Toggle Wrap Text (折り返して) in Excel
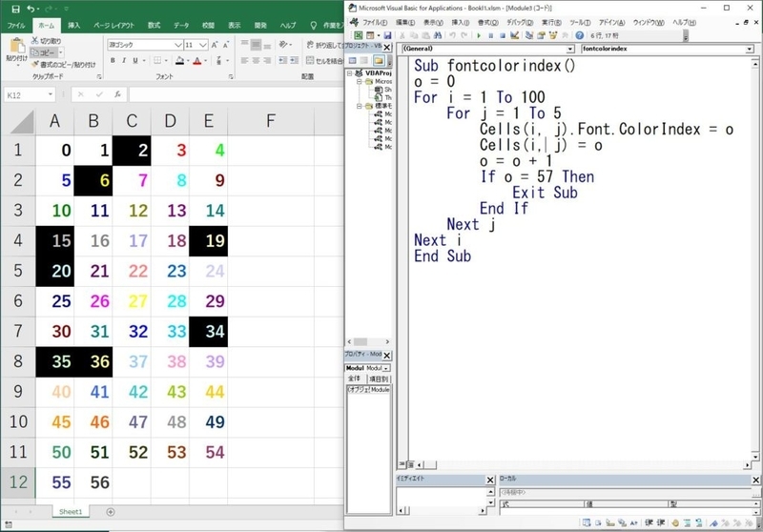Screen dimensions: 763x532 324,45
